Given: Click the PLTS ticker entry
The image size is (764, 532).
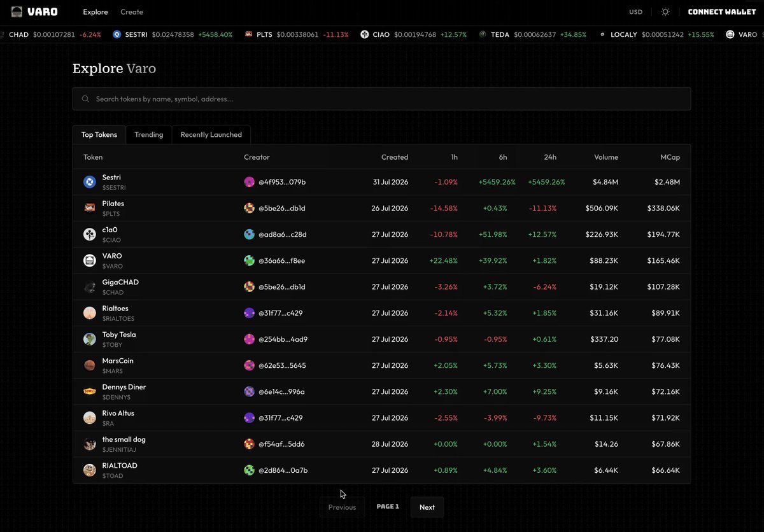Looking at the screenshot, I should [297, 34].
